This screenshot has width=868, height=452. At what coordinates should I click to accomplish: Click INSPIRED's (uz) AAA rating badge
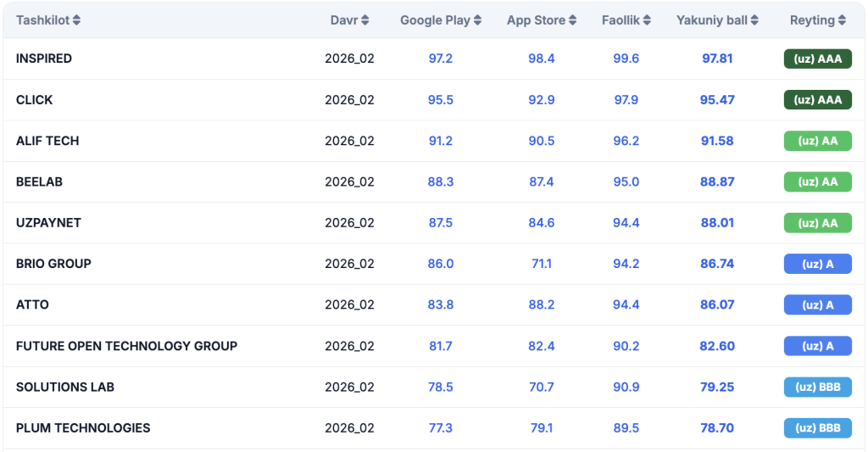click(x=817, y=59)
